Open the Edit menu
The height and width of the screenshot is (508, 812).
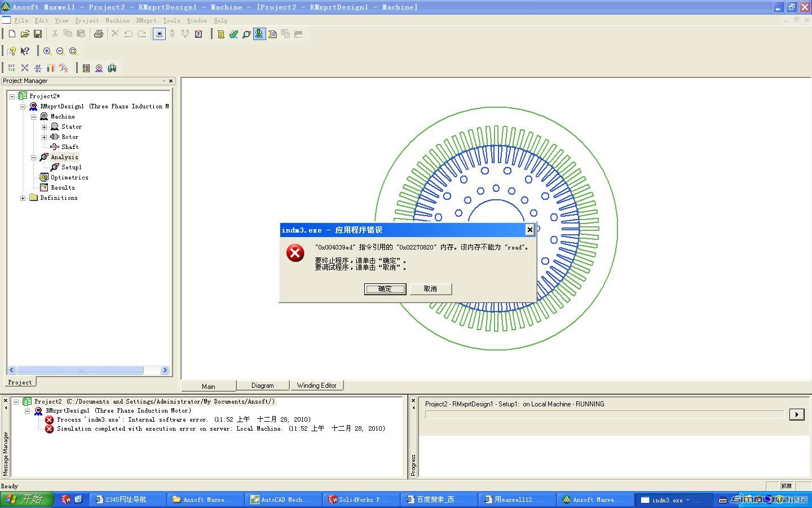[42, 20]
